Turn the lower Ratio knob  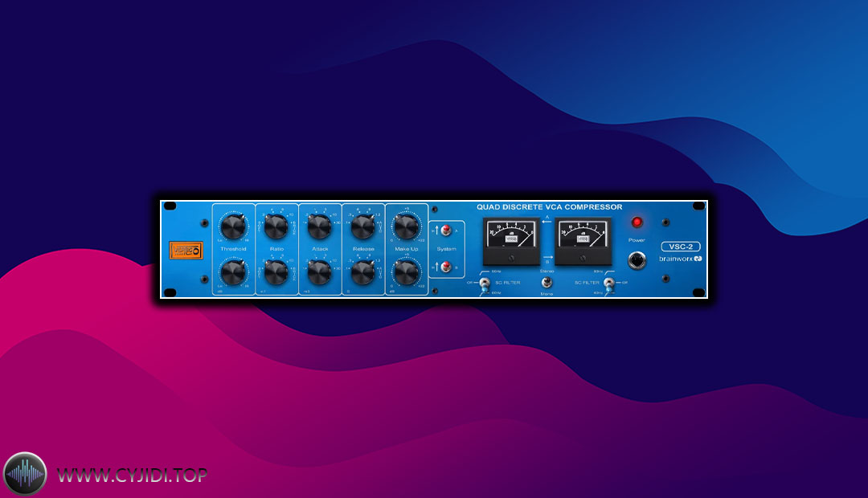click(x=276, y=272)
